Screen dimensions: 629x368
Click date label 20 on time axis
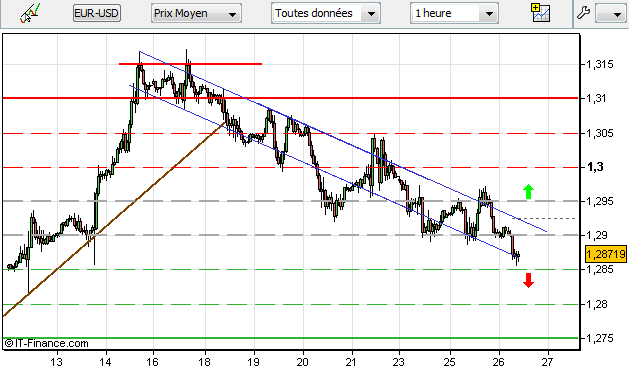[x=303, y=362]
